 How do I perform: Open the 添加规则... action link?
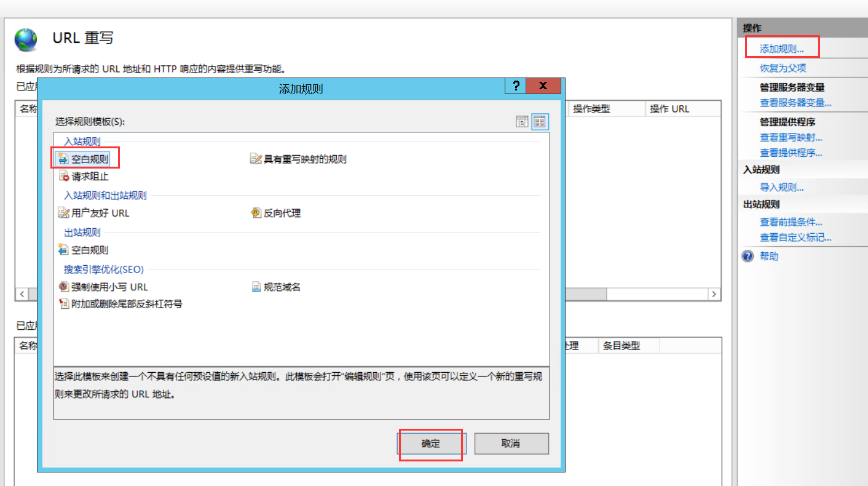point(781,49)
